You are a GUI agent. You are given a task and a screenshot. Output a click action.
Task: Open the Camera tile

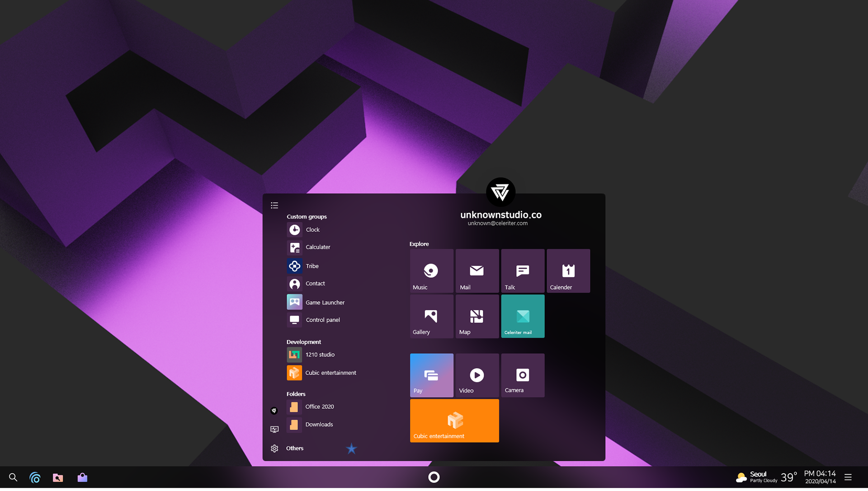[523, 375]
